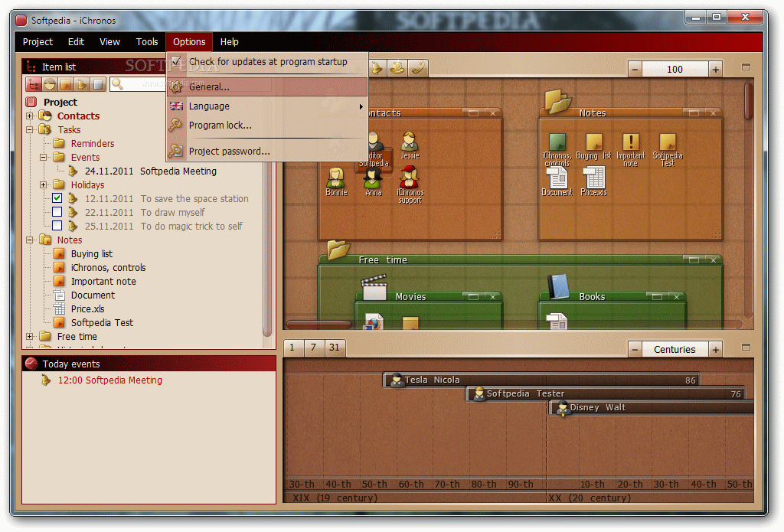Expand the Holidays tree node
The height and width of the screenshot is (532, 784).
pyautogui.click(x=44, y=185)
